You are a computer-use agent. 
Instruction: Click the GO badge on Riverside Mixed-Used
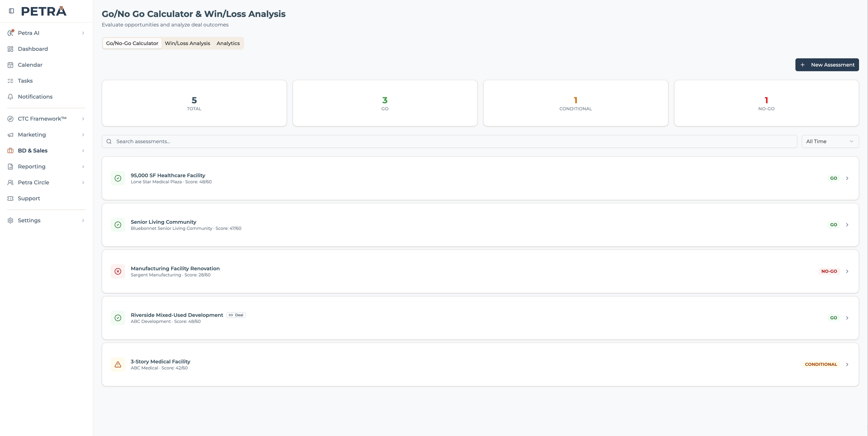click(x=833, y=318)
